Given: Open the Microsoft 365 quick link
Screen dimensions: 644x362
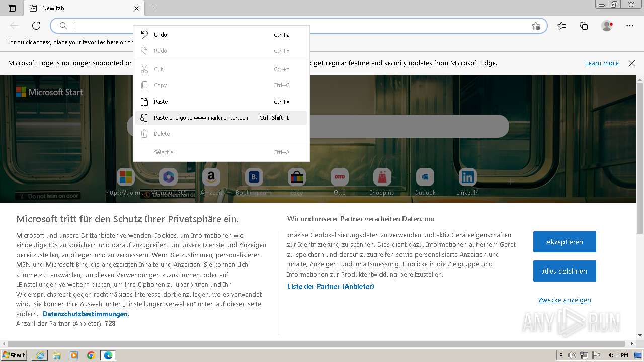Looking at the screenshot, I should coord(169,182).
